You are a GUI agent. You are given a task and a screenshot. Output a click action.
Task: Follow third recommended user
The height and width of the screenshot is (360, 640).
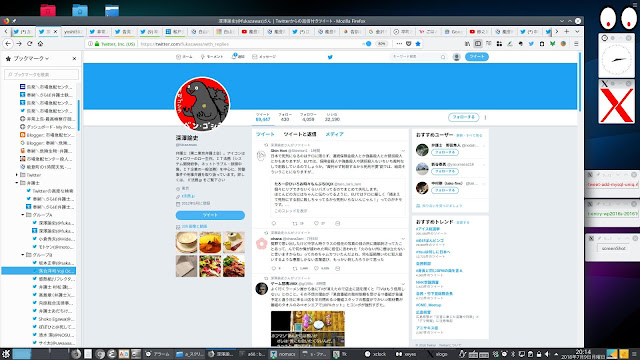click(444, 190)
